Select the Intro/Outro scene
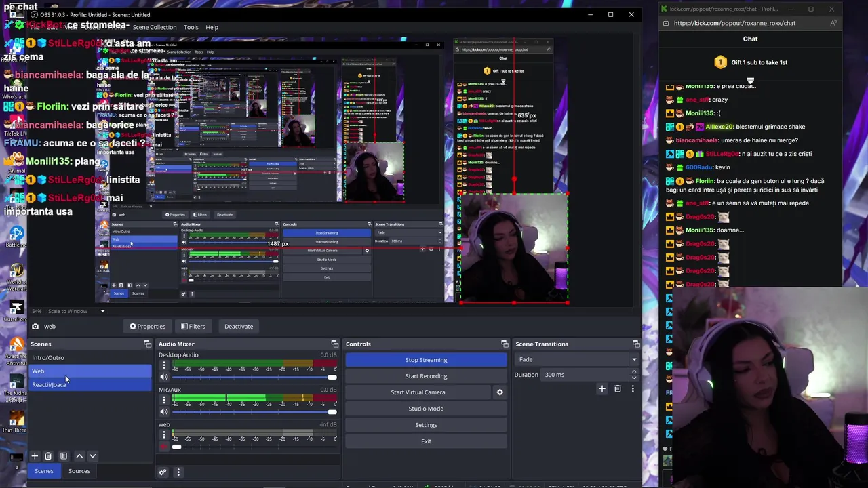 [x=91, y=358]
